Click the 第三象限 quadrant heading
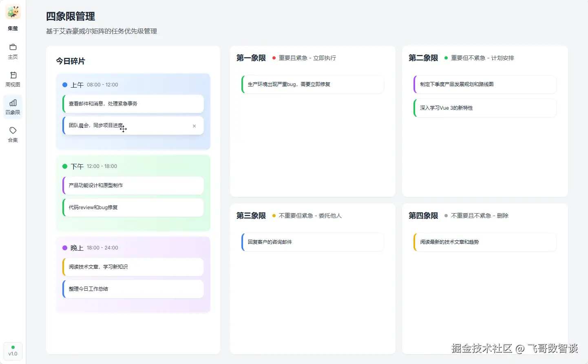Image resolution: width=588 pixels, height=364 pixels. (251, 216)
